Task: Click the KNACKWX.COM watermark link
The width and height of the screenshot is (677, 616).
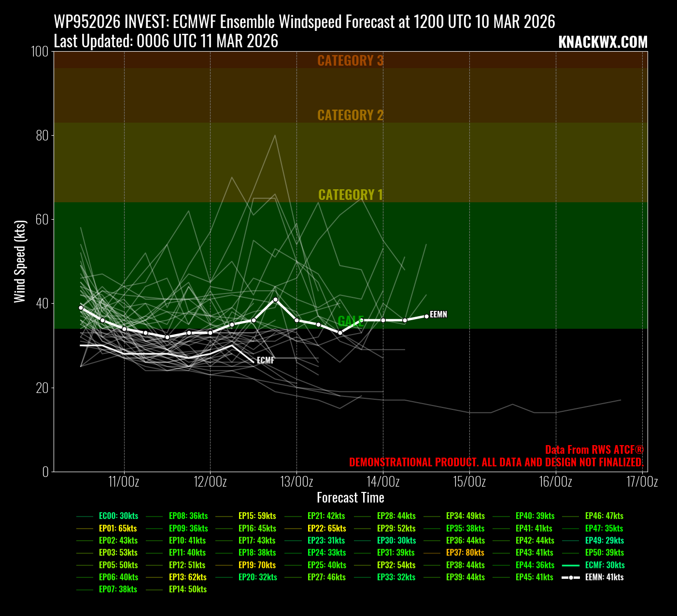Action: 602,42
